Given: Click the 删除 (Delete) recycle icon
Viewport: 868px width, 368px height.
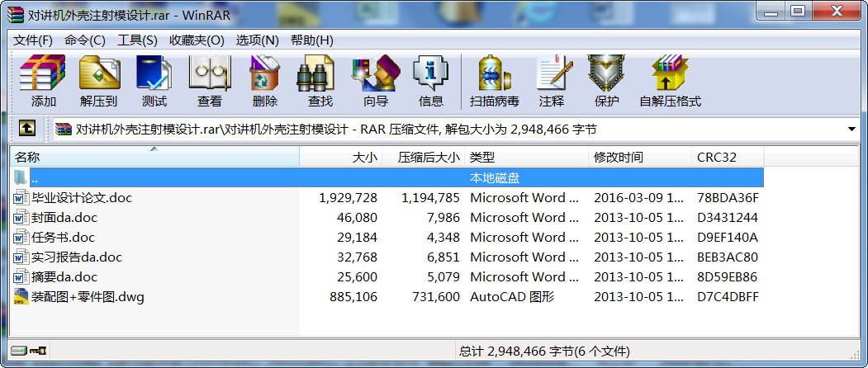Looking at the screenshot, I should click(265, 73).
